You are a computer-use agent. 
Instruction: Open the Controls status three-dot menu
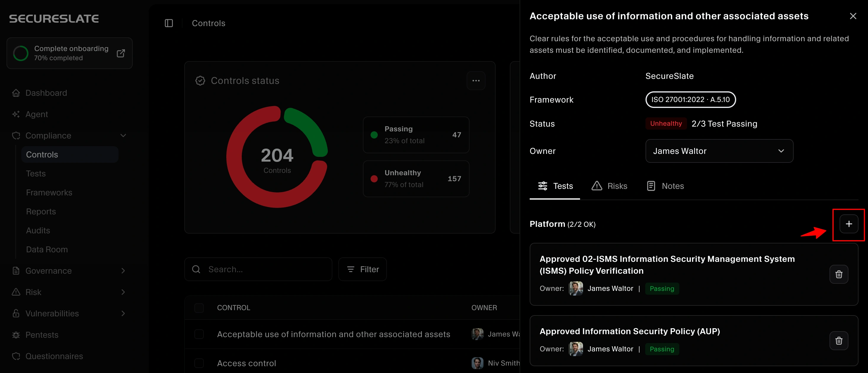475,81
